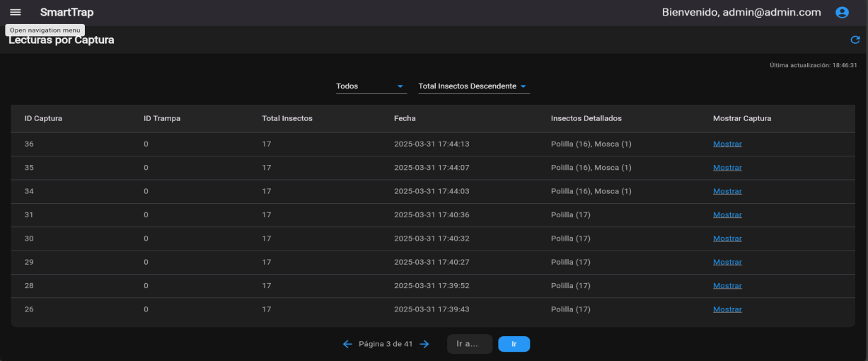Screen dimensions: 868x361
Task: Click capture ID cell 36
Action: tap(29, 144)
